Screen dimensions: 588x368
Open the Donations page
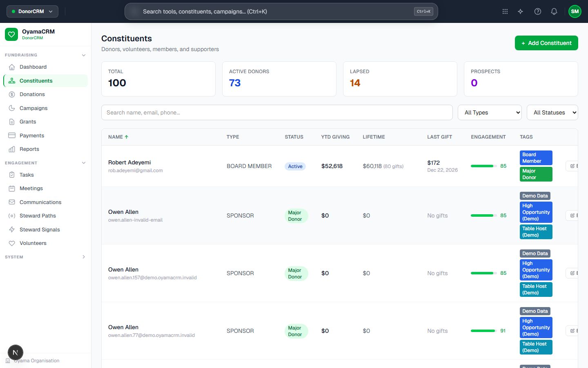pos(45,94)
